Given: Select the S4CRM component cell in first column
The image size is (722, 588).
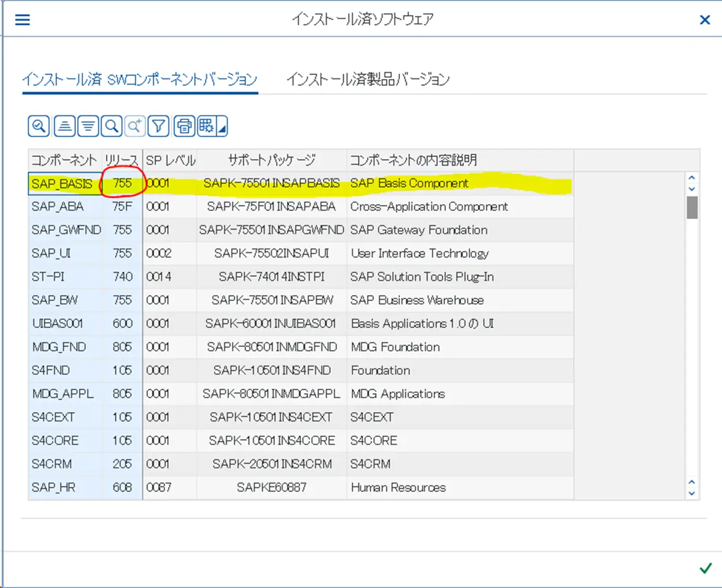Looking at the screenshot, I should (66, 464).
